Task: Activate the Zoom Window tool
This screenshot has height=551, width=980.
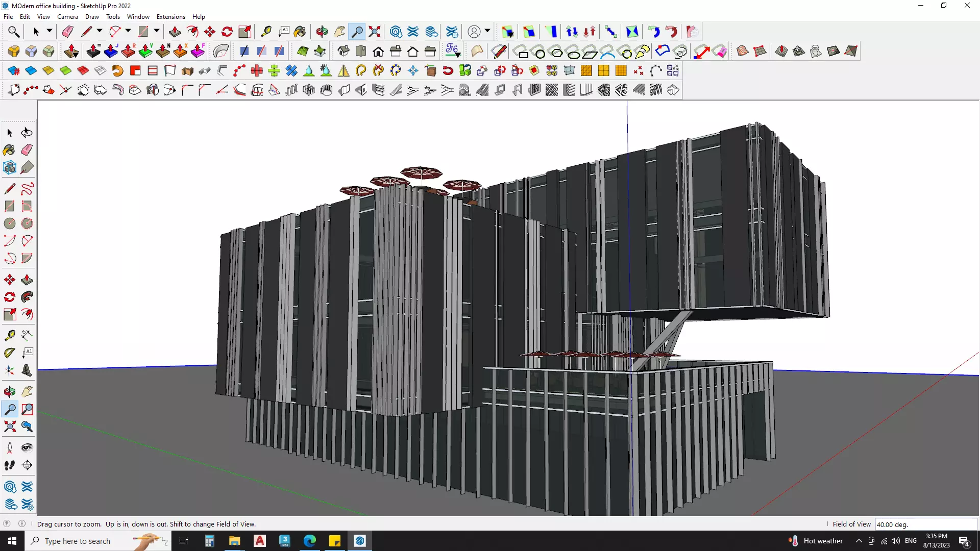Action: click(x=27, y=409)
